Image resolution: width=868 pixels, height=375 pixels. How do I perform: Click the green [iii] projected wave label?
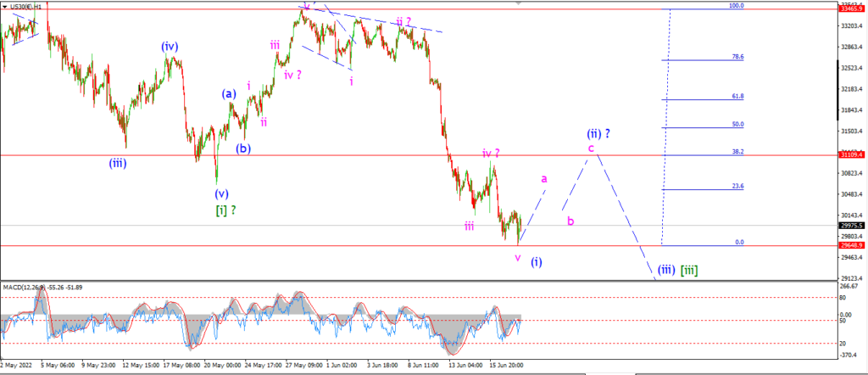[x=688, y=270]
